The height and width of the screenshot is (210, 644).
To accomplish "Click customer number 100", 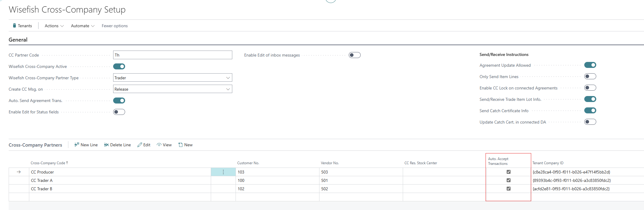I will pos(277,180).
